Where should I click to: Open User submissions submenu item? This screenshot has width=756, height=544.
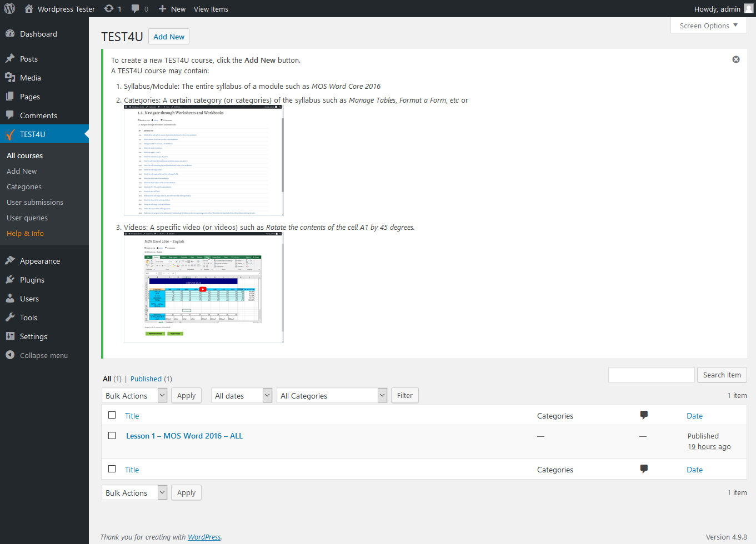click(35, 202)
